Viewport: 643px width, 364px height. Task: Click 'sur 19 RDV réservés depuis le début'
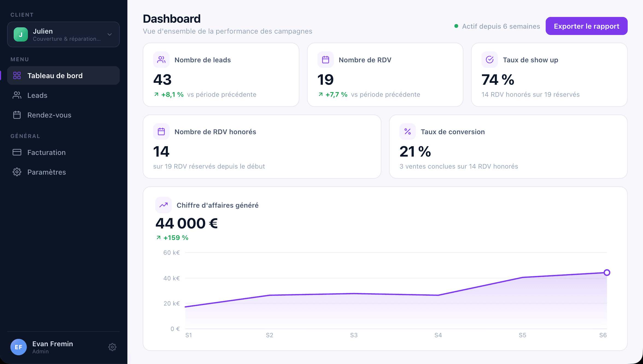click(x=209, y=166)
